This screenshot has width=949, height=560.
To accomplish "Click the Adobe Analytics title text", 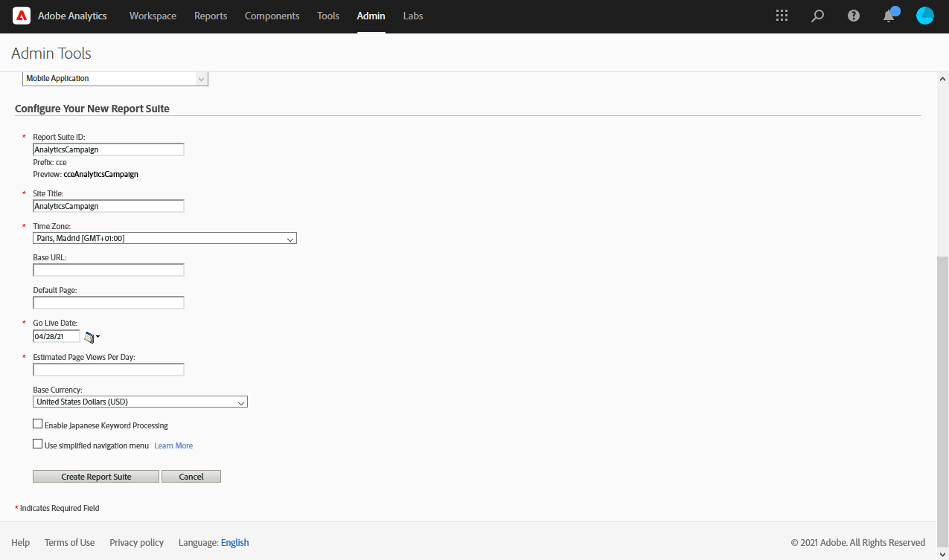I will (72, 16).
